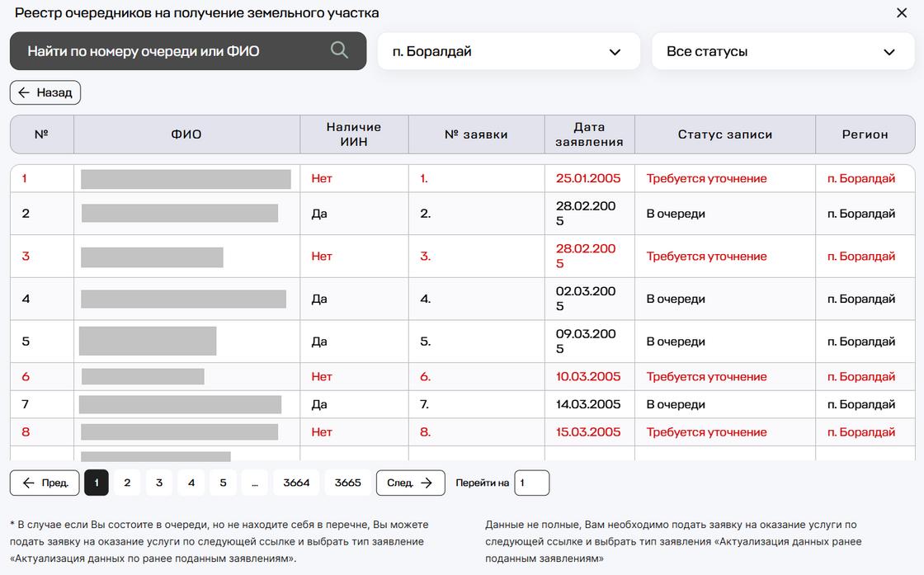This screenshot has width=924, height=575.
Task: Go to previous page with Пред. button
Action: [45, 483]
